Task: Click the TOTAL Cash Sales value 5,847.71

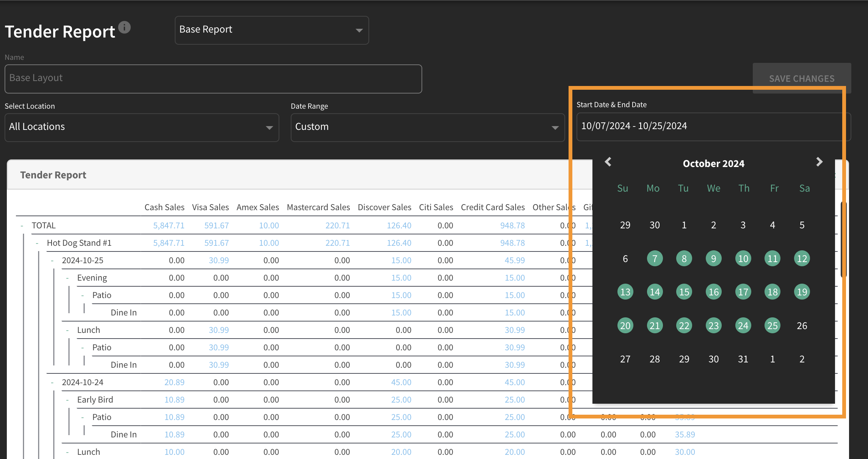Action: pos(169,226)
